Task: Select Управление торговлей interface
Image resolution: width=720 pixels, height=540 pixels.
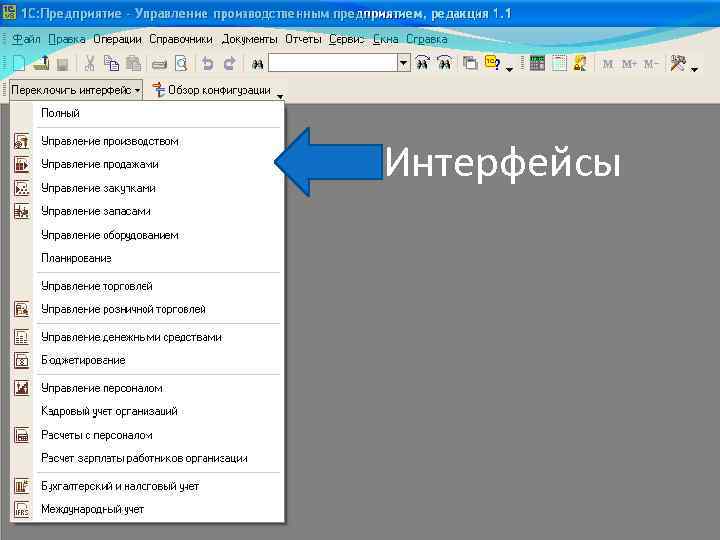Action: click(147, 286)
